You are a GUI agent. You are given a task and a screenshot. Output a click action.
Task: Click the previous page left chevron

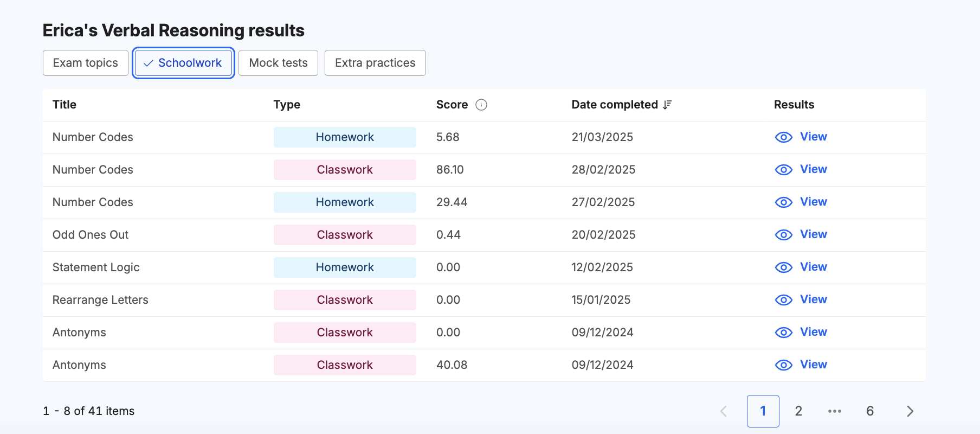[x=724, y=411]
